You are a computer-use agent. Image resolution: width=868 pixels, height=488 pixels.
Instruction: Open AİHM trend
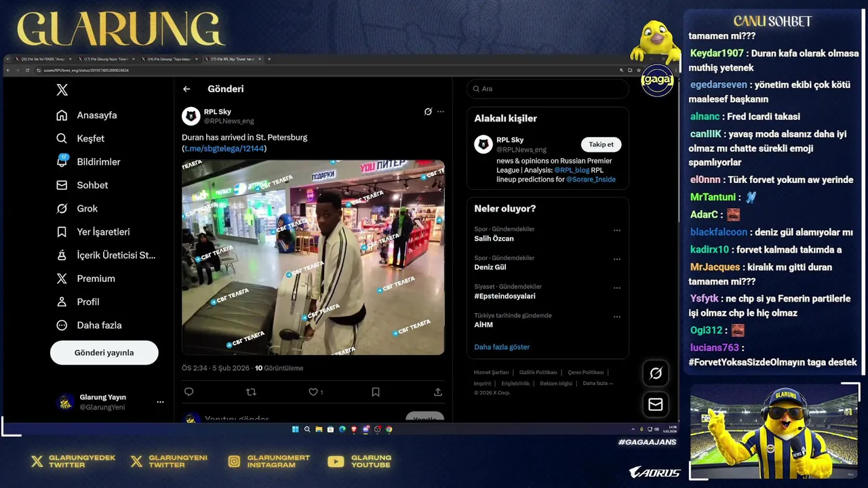pos(484,325)
